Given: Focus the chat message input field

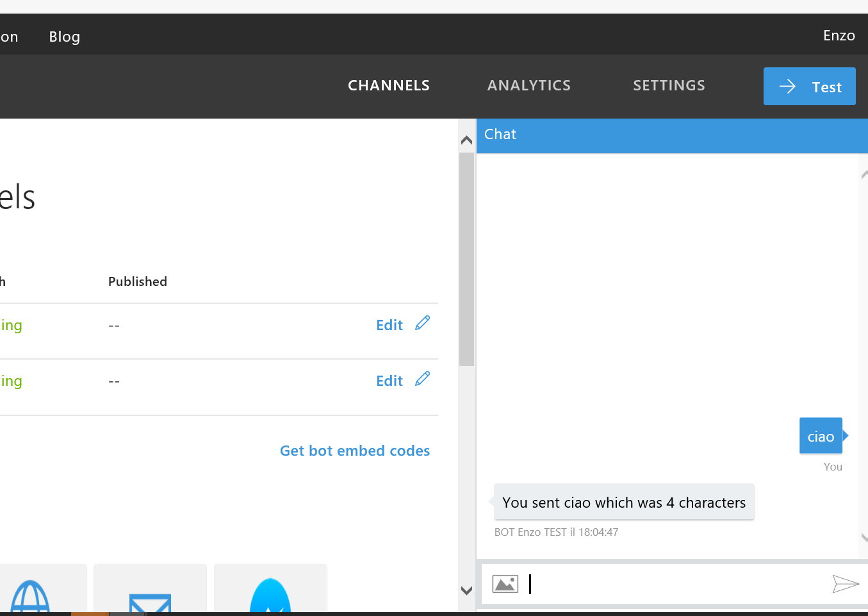Looking at the screenshot, I should pos(673,584).
